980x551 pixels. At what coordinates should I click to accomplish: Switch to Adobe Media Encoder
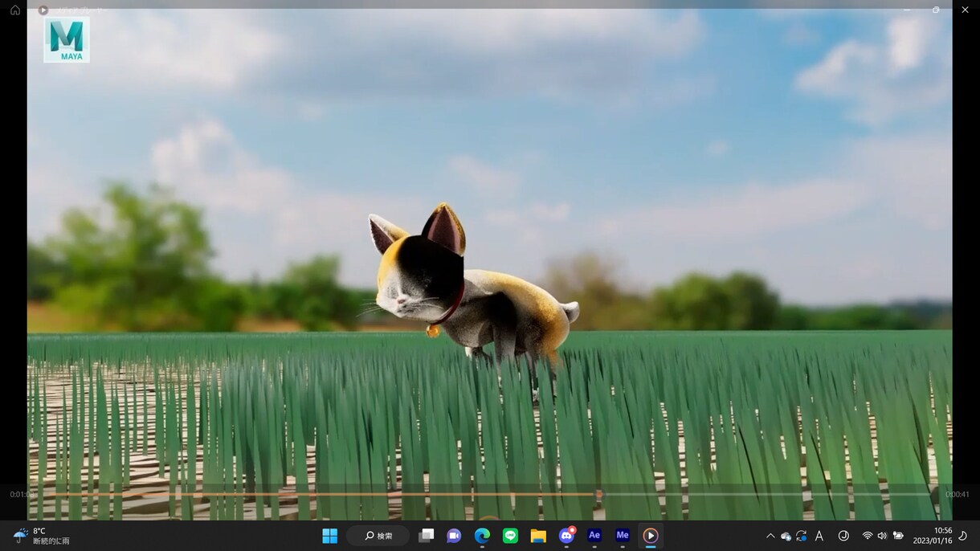click(x=623, y=536)
